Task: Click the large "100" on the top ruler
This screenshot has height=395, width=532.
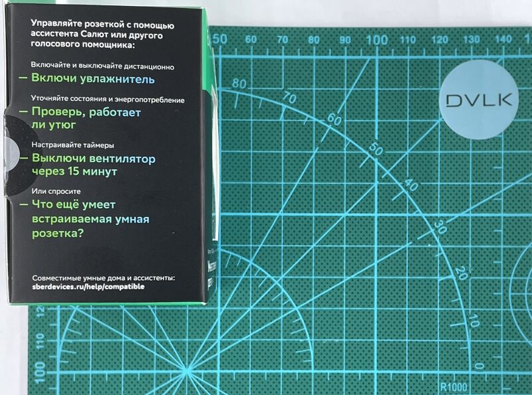Action: click(377, 40)
